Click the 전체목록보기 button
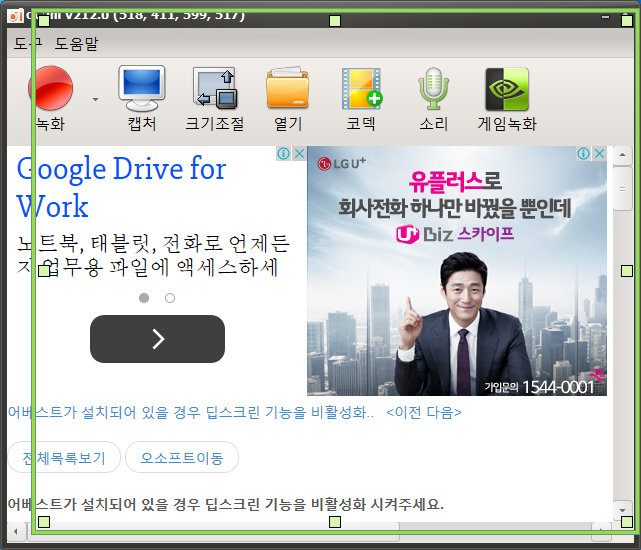This screenshot has width=641, height=550. tap(64, 457)
